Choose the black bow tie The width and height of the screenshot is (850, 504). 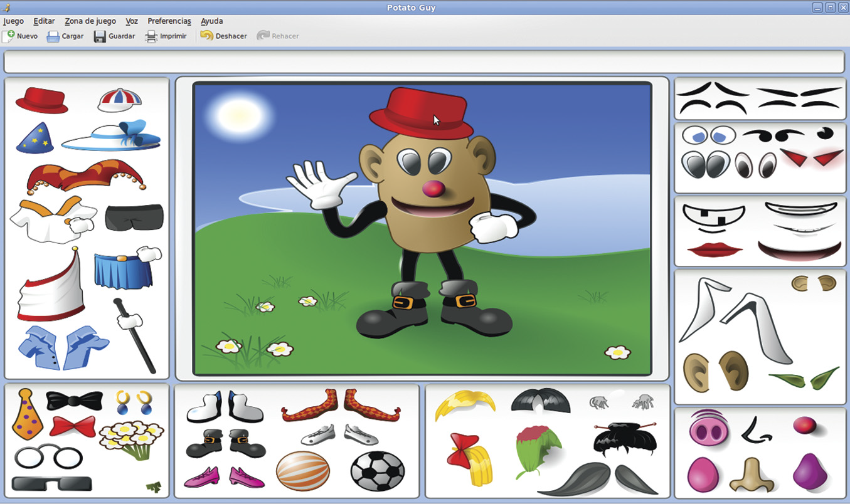click(x=74, y=401)
